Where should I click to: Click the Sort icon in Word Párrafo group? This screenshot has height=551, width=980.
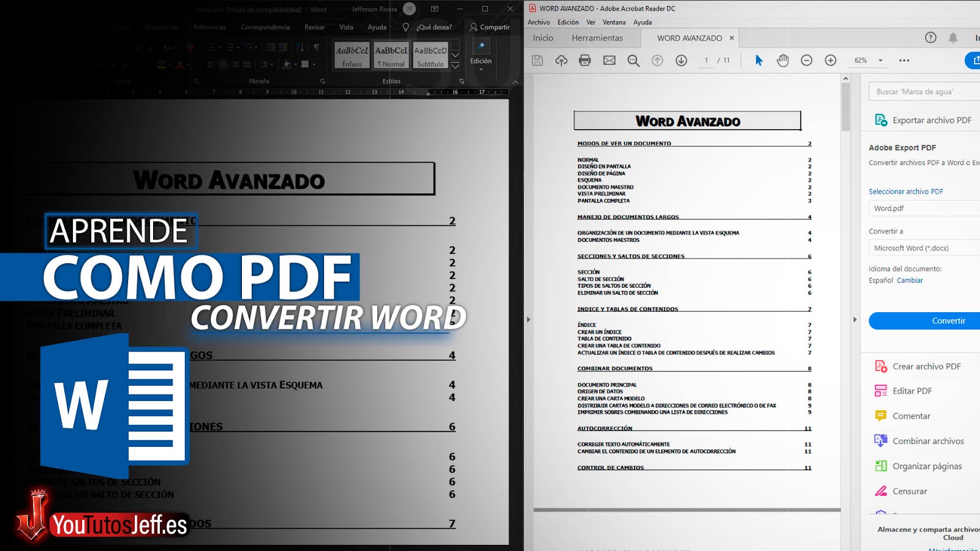(x=300, y=47)
